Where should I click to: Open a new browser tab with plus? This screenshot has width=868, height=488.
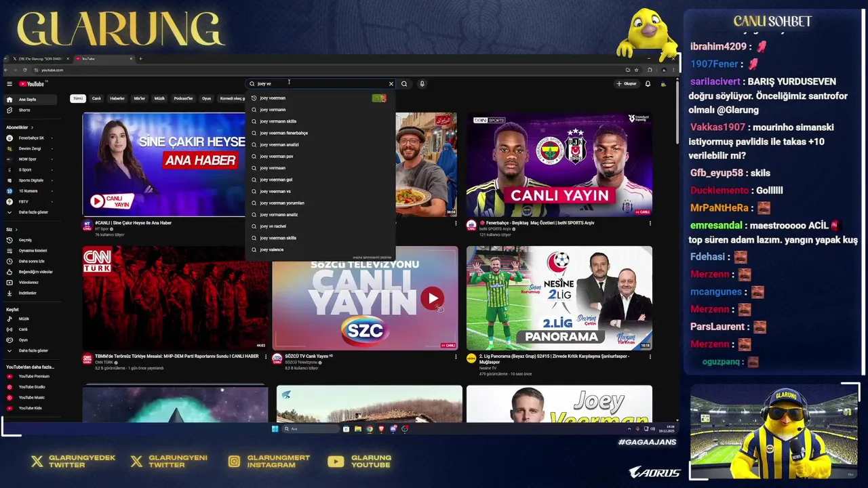point(140,59)
